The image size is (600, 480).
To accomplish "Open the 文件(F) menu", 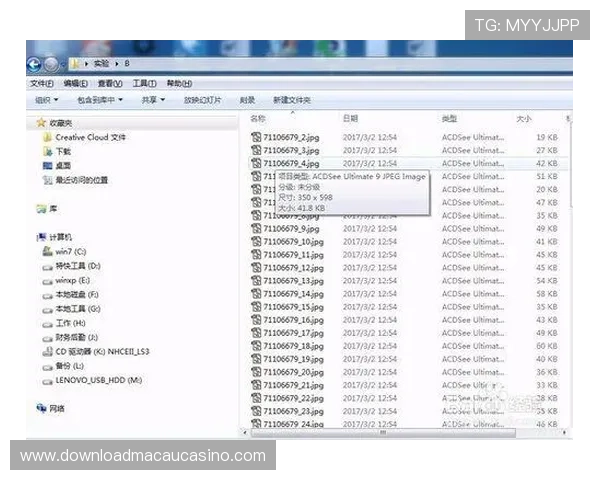I will tap(41, 84).
